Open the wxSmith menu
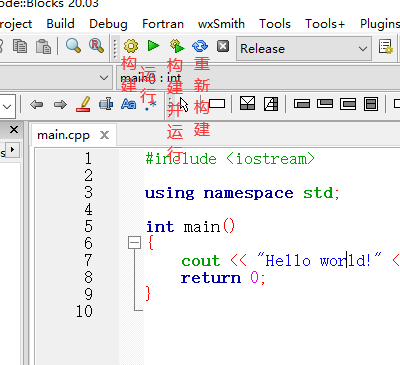Image resolution: width=400 pixels, height=365 pixels. (221, 24)
